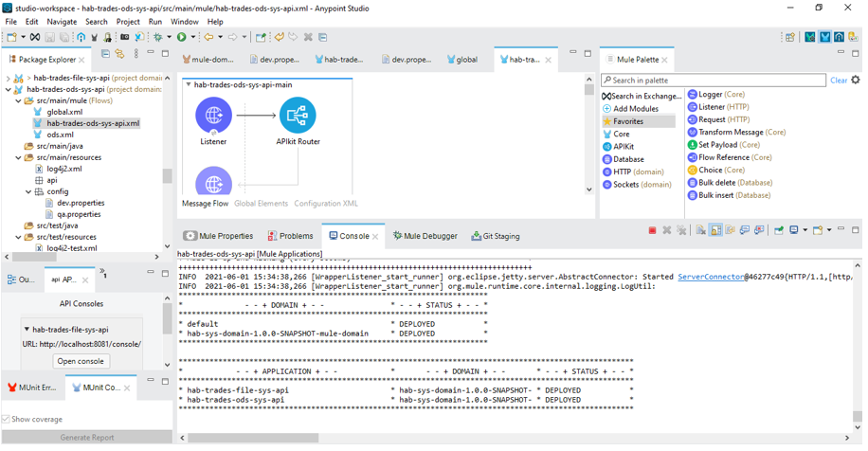Click the Clear Console icon
Image resolution: width=868 pixels, height=451 pixels.
point(701,230)
